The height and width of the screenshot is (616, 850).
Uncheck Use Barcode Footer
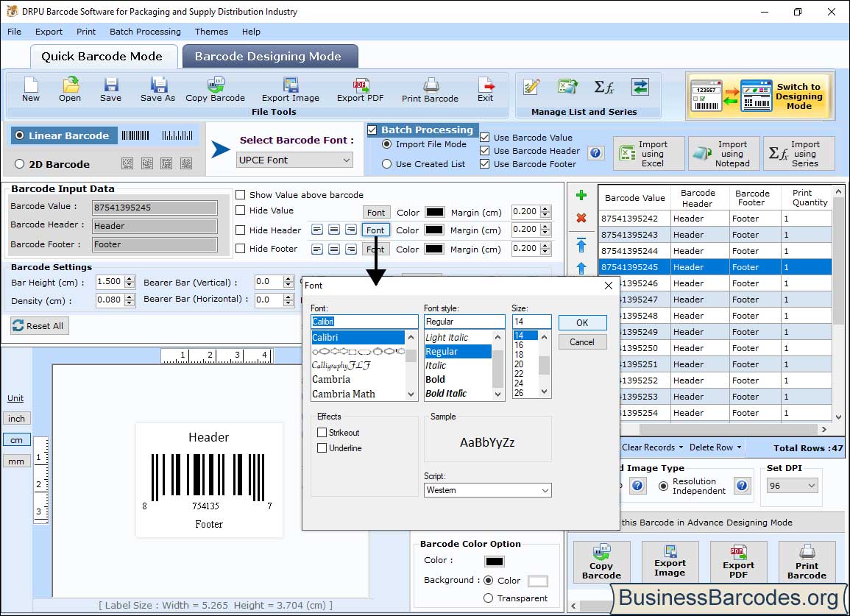[x=485, y=164]
